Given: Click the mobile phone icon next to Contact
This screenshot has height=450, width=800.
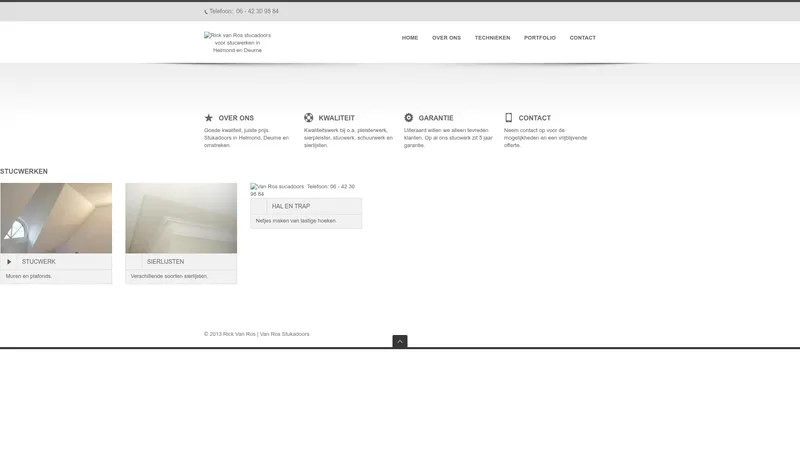Looking at the screenshot, I should click(x=508, y=117).
